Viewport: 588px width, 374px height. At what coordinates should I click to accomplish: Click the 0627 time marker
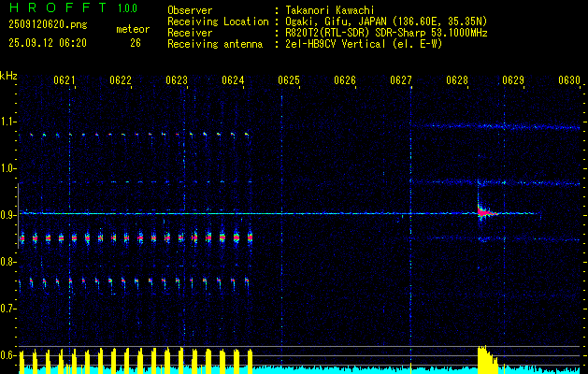coord(401,79)
